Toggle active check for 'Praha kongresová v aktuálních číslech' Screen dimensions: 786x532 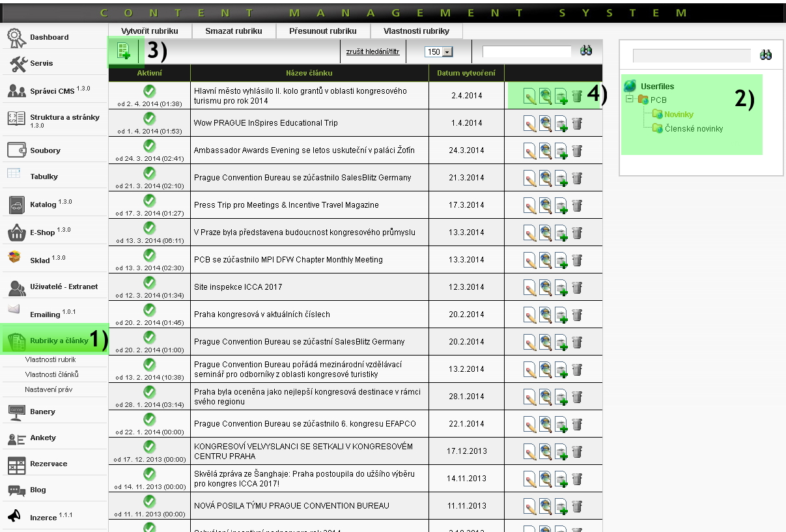coord(149,310)
